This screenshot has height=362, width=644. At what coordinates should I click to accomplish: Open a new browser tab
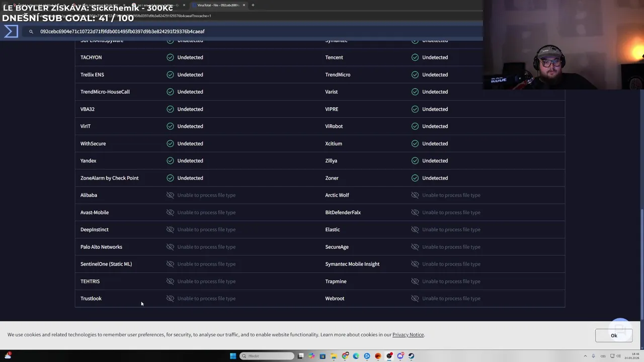click(x=253, y=5)
